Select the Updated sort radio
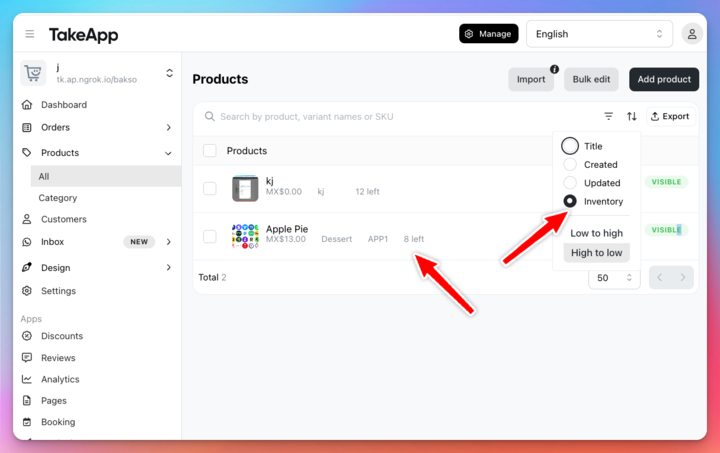Screen dimensions: 720x453 [x=570, y=183]
